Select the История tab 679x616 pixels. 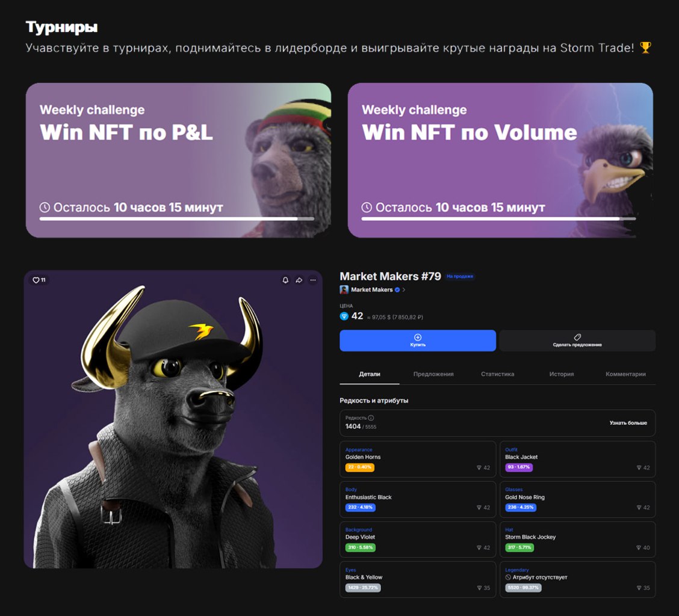click(x=562, y=374)
